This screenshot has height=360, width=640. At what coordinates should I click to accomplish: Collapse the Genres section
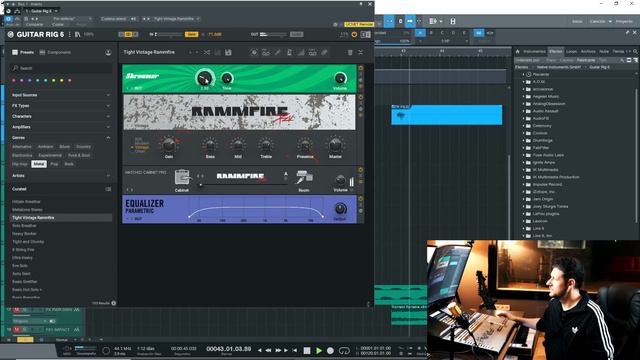(x=108, y=138)
